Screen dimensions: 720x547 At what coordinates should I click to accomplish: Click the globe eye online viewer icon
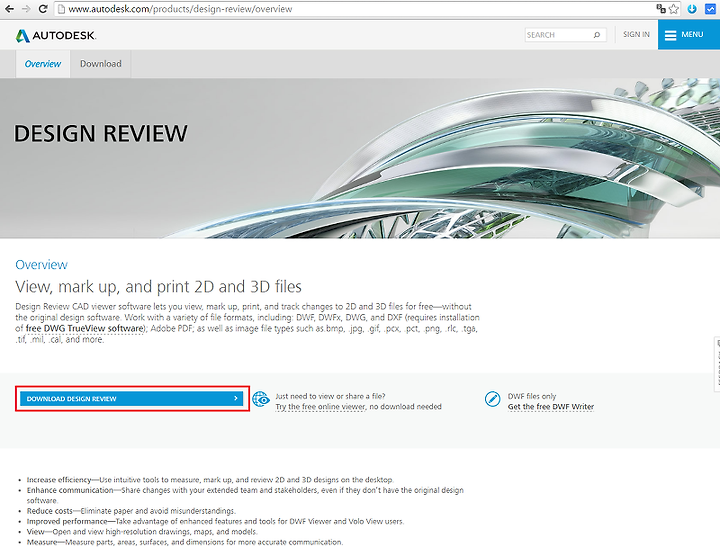click(x=261, y=399)
